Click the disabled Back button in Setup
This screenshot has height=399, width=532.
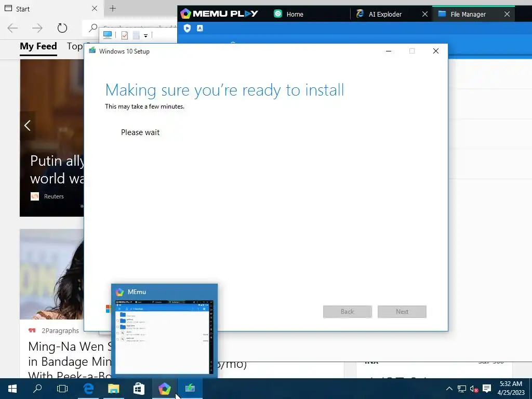[x=348, y=312]
